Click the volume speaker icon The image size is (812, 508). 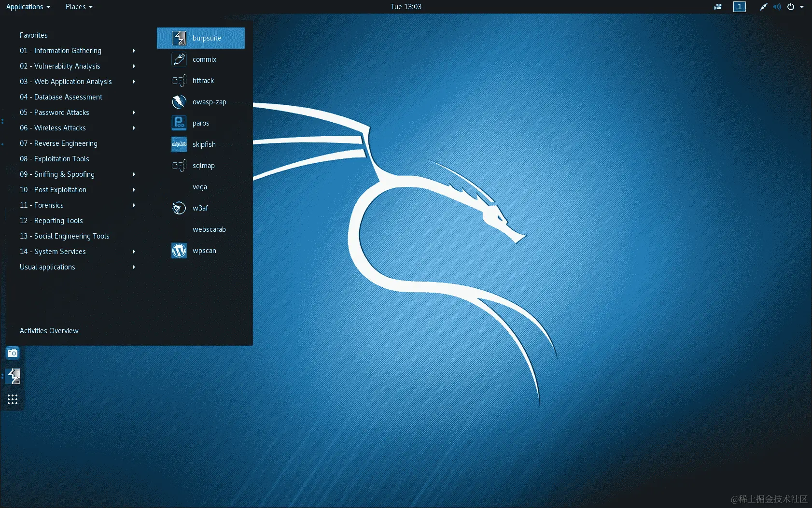pyautogui.click(x=777, y=7)
